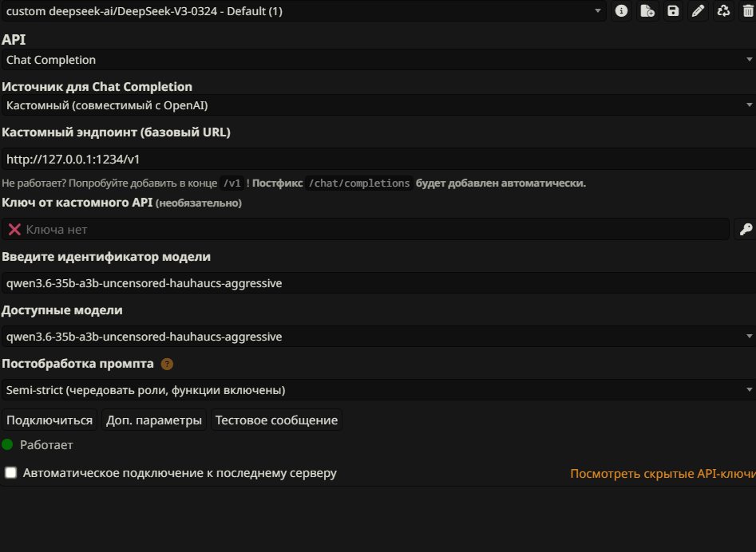Open the Кастомный (совместимый с OpenAI) source dropdown
The image size is (756, 552).
pos(378,105)
